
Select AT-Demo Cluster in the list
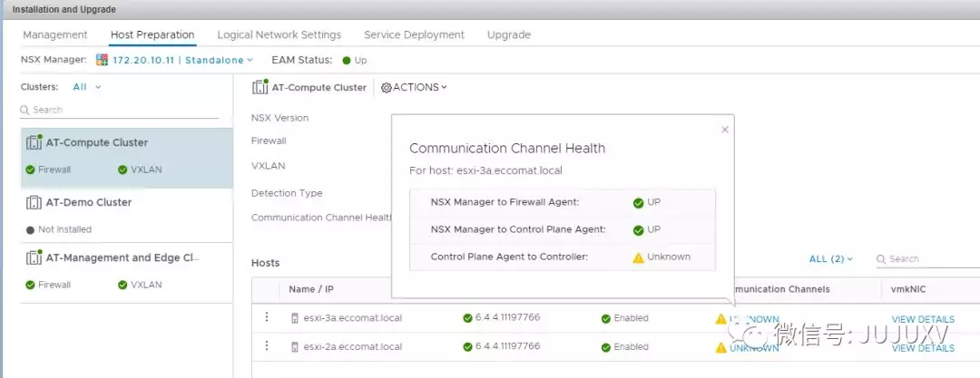tap(126, 216)
